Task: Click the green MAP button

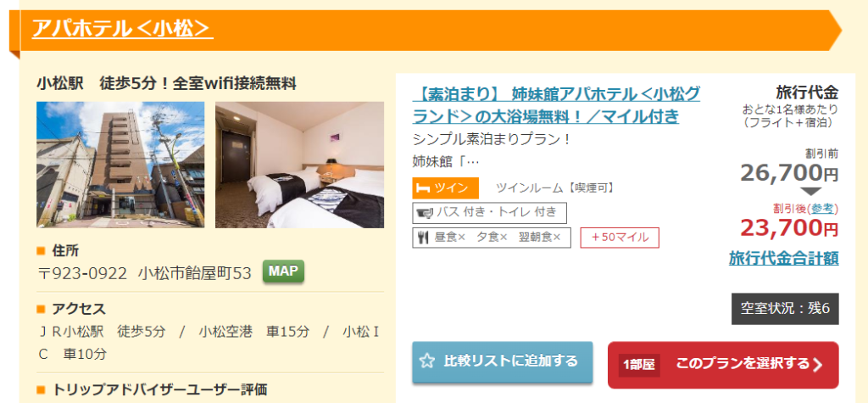Action: click(283, 271)
